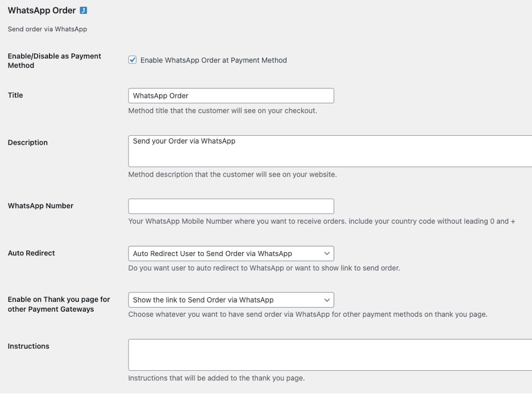Click the 'WhatsApp Order' page heading
532x394 pixels.
click(x=41, y=10)
